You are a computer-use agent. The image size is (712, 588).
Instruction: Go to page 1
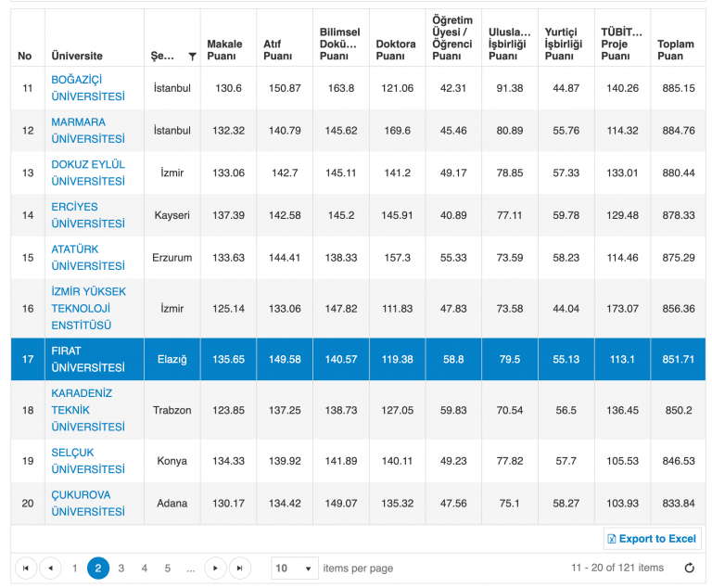click(75, 568)
